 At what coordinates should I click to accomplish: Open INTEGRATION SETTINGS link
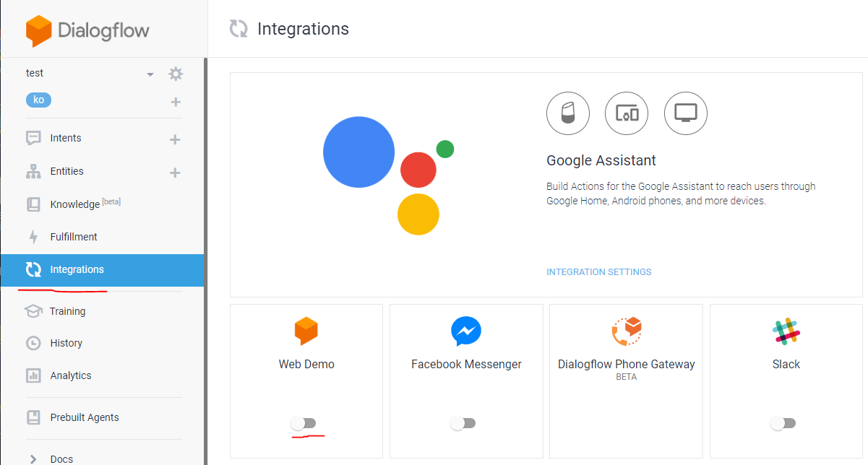(x=599, y=272)
